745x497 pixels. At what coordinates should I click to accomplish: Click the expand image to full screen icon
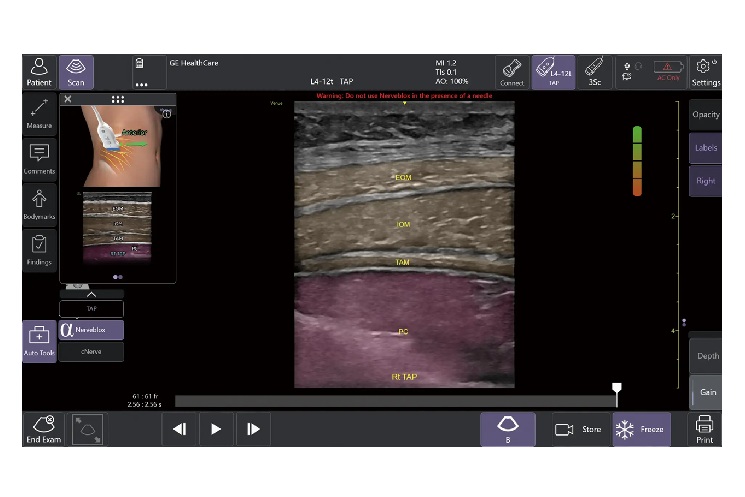point(87,429)
